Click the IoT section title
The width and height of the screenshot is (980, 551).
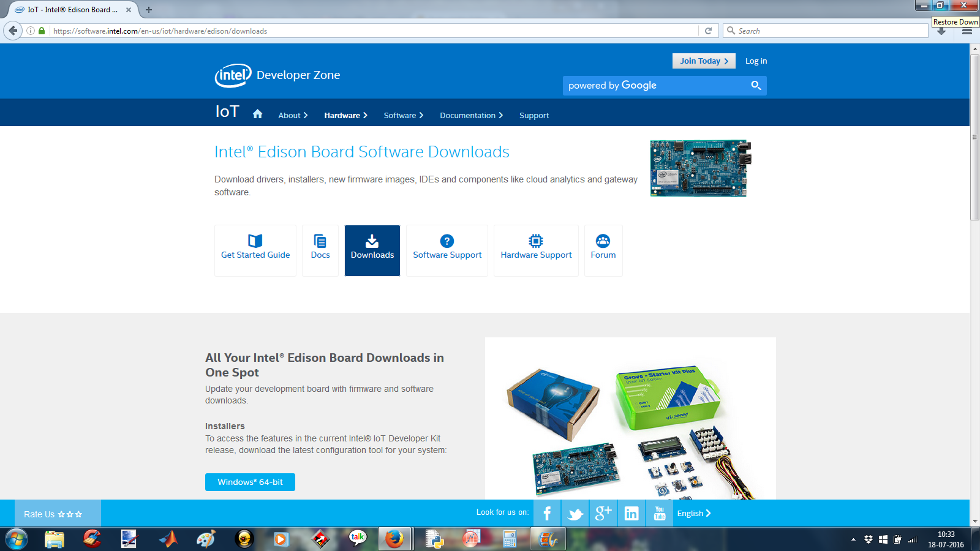227,111
